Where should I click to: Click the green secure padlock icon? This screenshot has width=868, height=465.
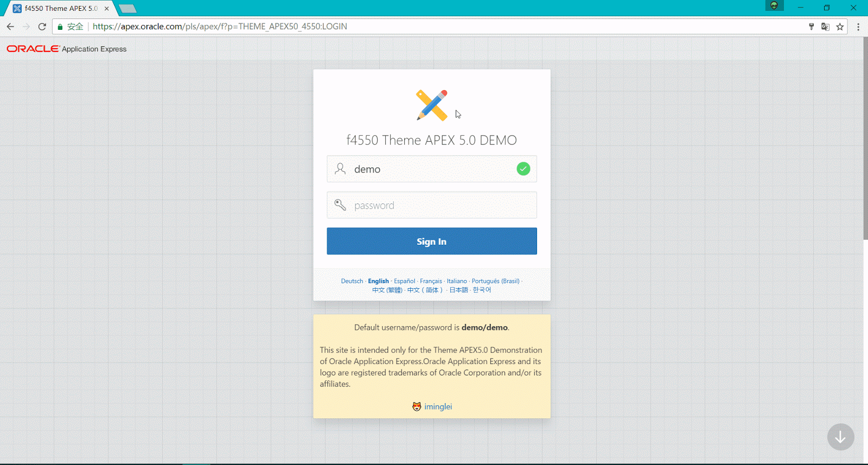point(60,27)
